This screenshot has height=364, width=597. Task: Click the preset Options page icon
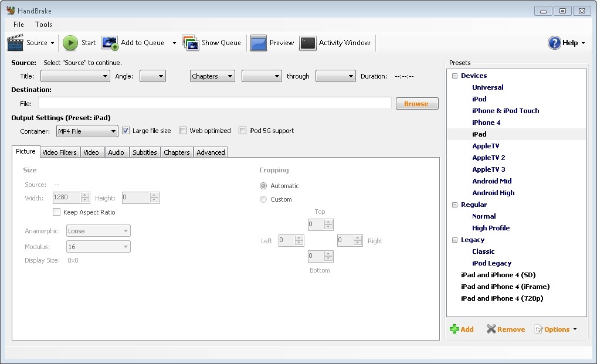tap(538, 329)
